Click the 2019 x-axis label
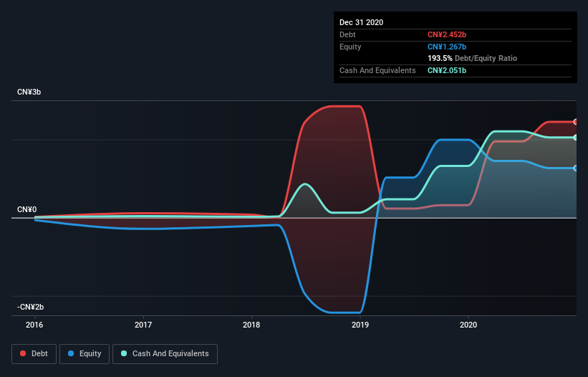The image size is (588, 377). tap(360, 325)
